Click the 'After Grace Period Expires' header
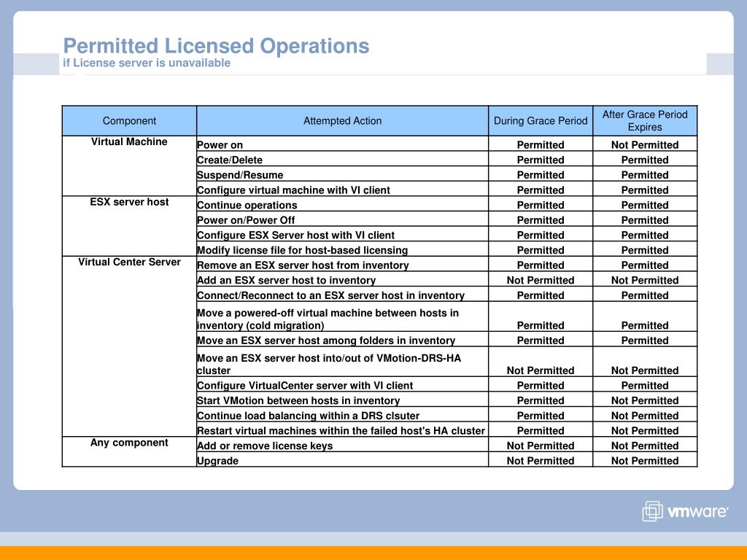Image resolution: width=747 pixels, height=560 pixels. (x=645, y=121)
